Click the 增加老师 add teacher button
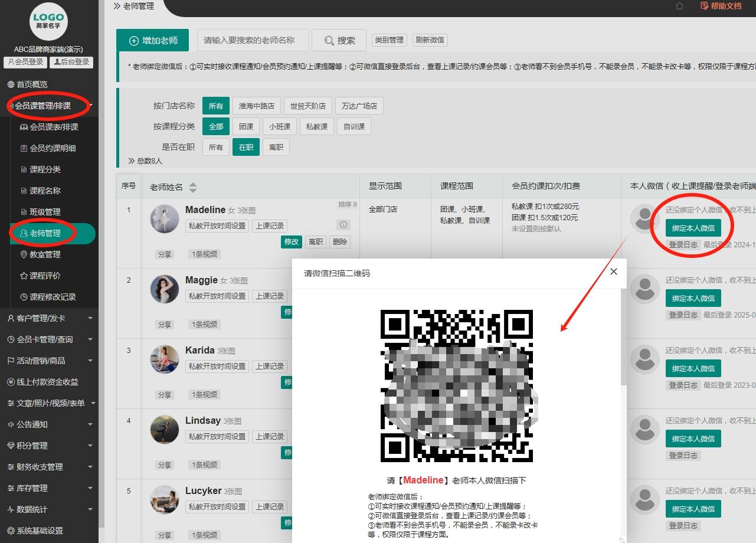Viewport: 756px width, 543px height. pyautogui.click(x=153, y=40)
